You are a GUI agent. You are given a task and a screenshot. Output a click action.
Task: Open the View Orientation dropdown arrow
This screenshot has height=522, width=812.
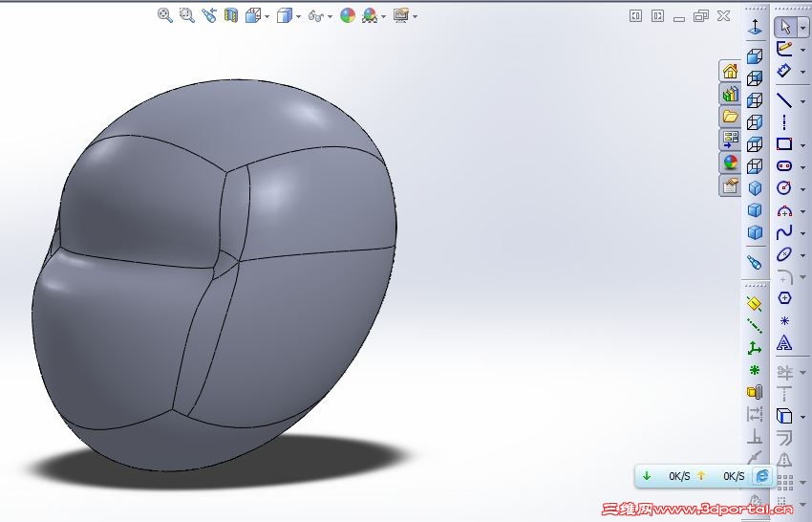pos(267,16)
